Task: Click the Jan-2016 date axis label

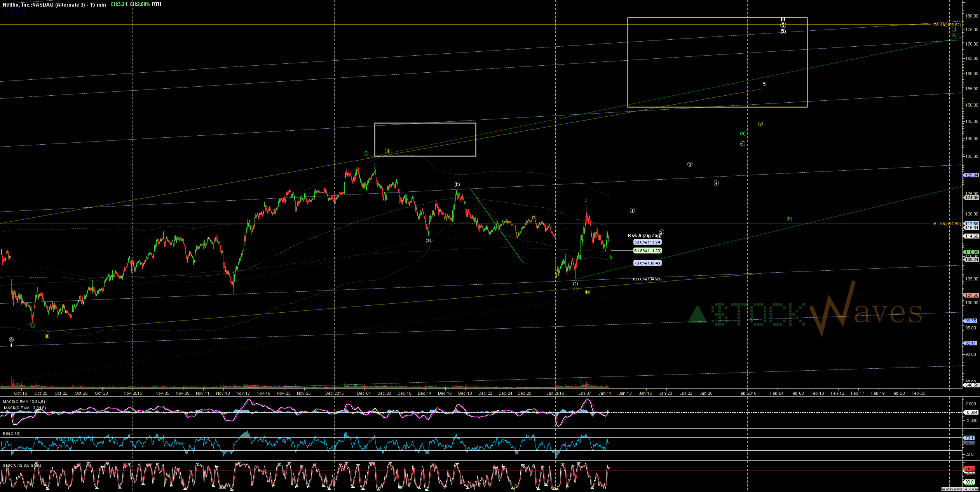Action: pos(555,393)
